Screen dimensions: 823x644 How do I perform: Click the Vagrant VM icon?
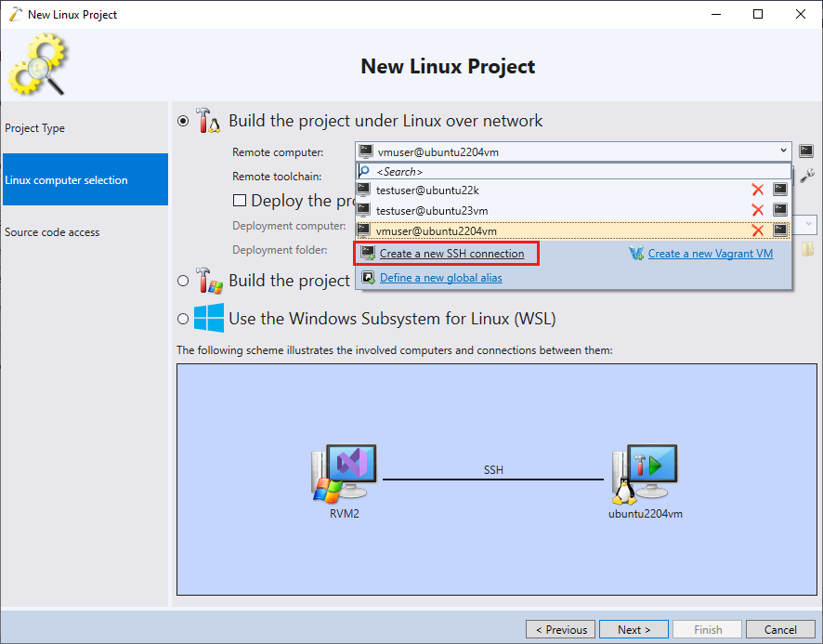pyautogui.click(x=636, y=254)
